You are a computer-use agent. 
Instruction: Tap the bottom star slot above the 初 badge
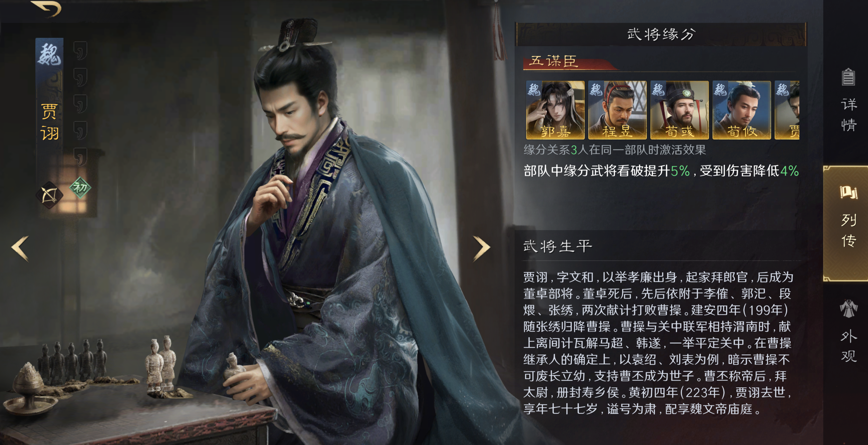coord(80,157)
